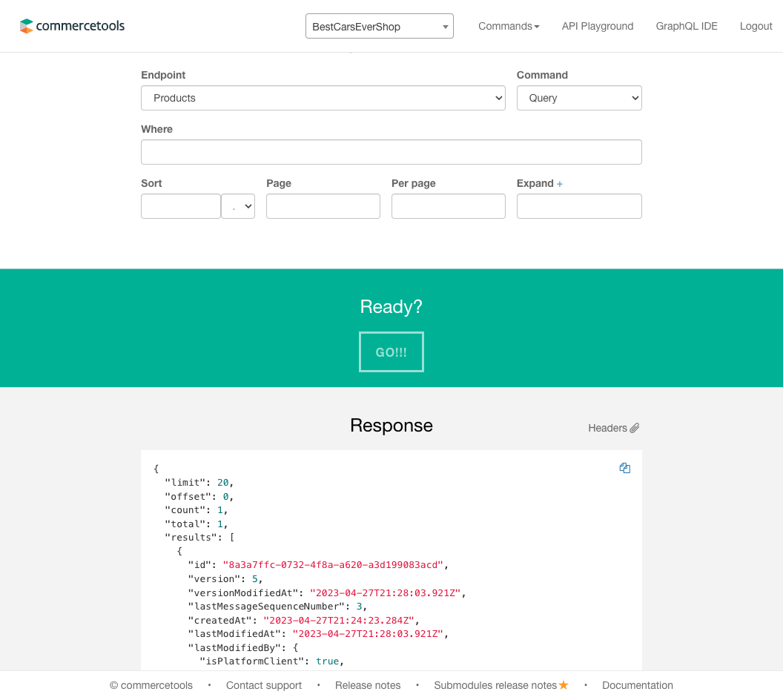Focus the Page input field
This screenshot has height=700, width=783.
pos(323,206)
